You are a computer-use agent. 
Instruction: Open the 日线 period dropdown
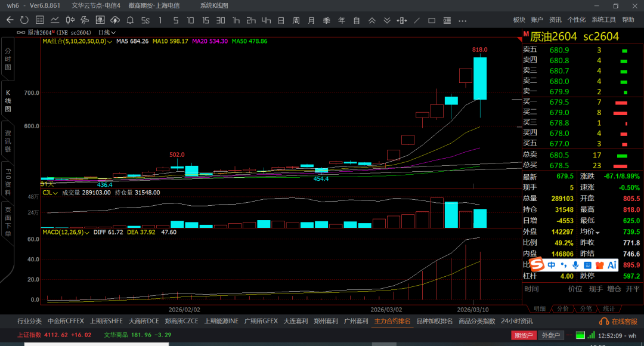pyautogui.click(x=107, y=32)
